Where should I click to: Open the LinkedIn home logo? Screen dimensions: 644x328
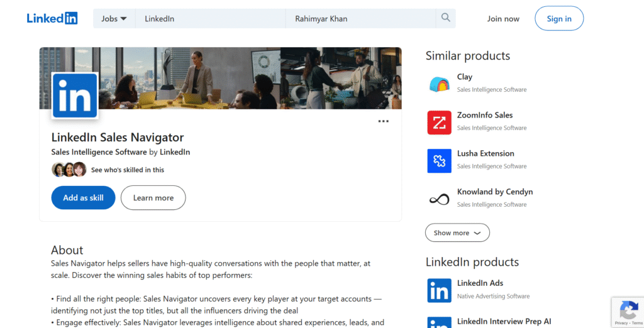(52, 18)
